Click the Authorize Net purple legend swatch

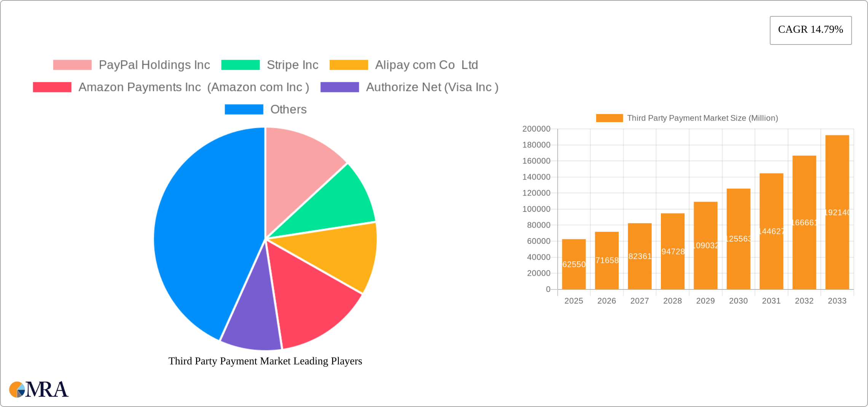point(340,87)
